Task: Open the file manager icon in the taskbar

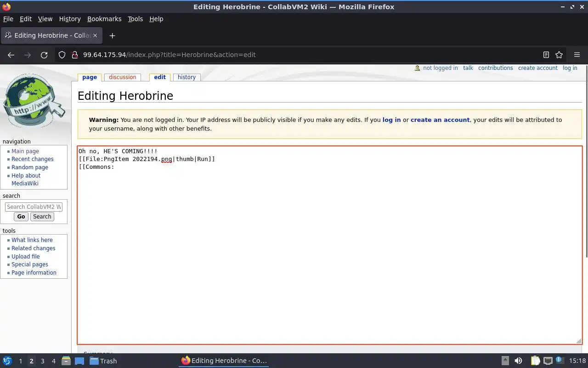Action: pyautogui.click(x=66, y=361)
